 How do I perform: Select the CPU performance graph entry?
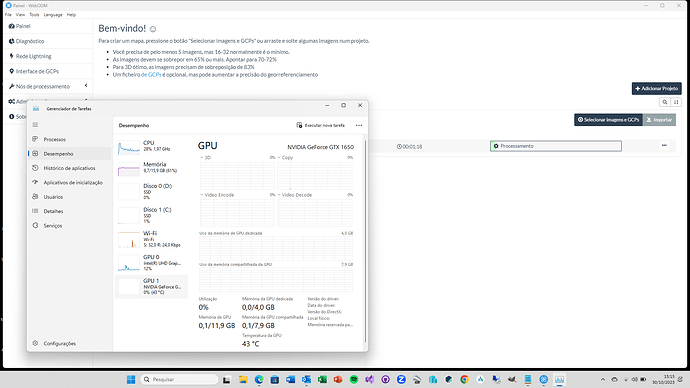coord(152,146)
